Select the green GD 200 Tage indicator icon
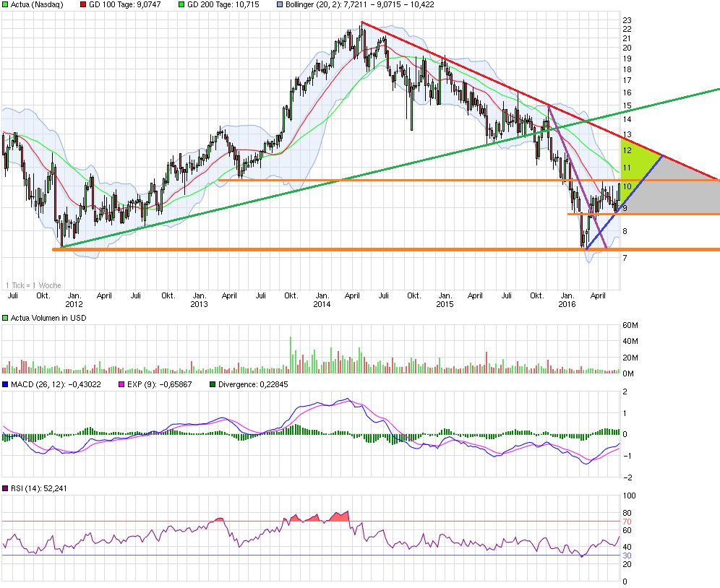Screen dimensions: 720x588 point(182,5)
